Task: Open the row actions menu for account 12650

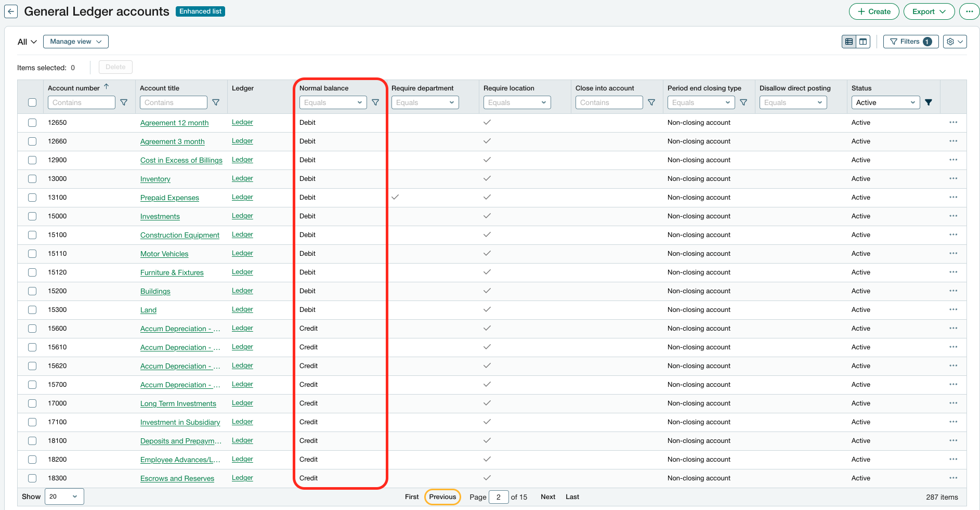Action: tap(952, 122)
